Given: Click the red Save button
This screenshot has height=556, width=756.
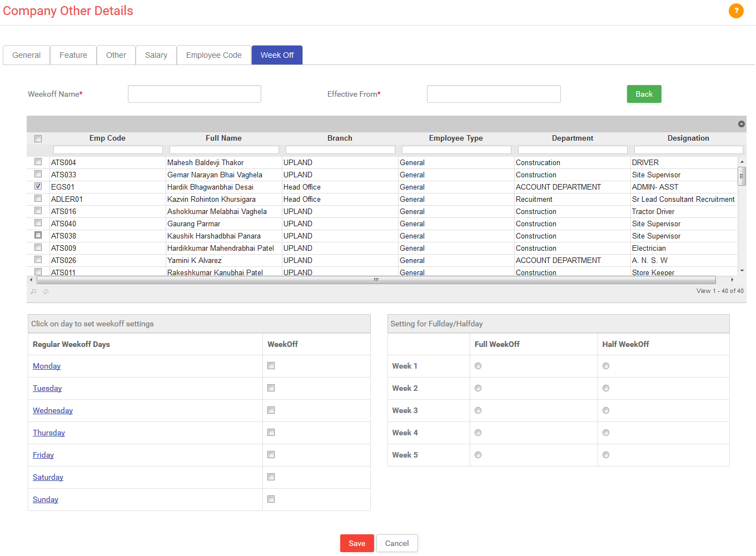Looking at the screenshot, I should 357,543.
